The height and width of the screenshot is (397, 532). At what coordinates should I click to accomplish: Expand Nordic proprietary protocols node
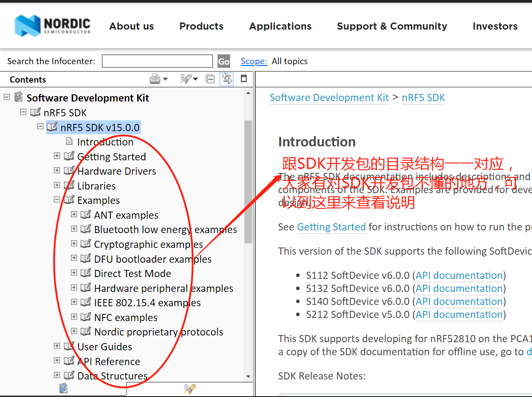point(74,331)
